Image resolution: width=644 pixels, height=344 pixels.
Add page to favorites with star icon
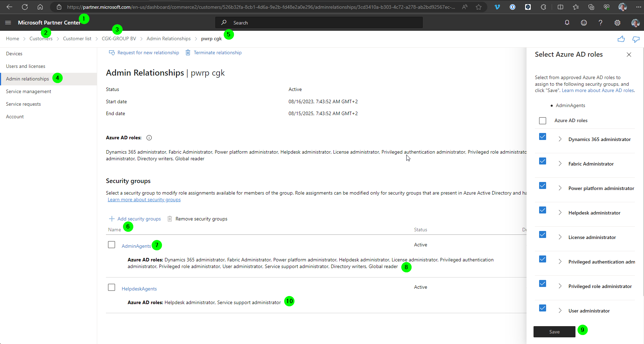479,7
